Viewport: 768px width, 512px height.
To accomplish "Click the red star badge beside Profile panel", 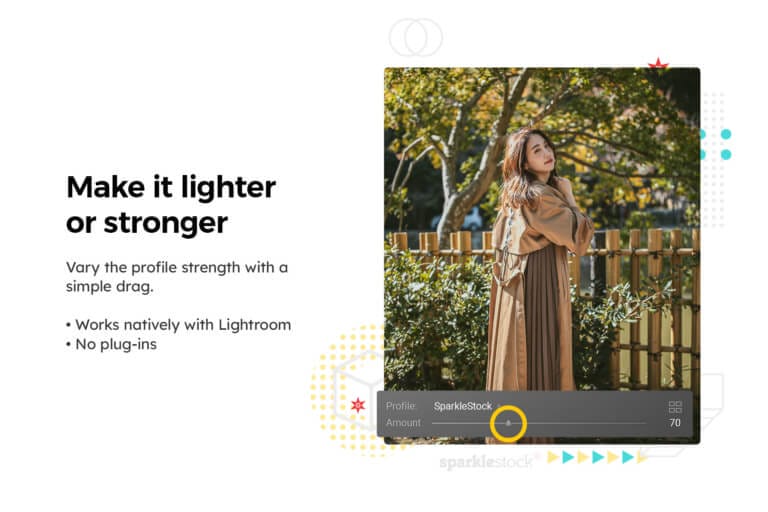I will (358, 405).
